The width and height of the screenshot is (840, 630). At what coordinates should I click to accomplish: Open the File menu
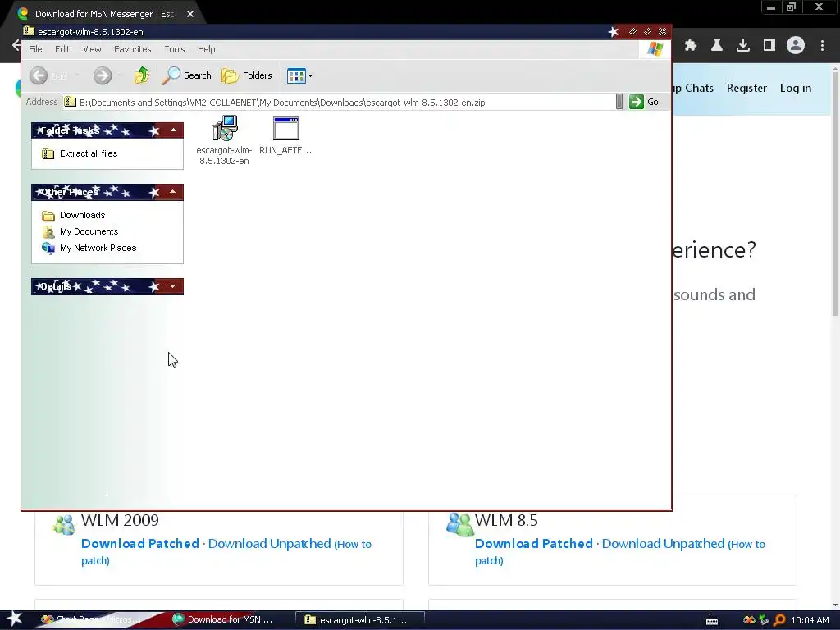[35, 49]
